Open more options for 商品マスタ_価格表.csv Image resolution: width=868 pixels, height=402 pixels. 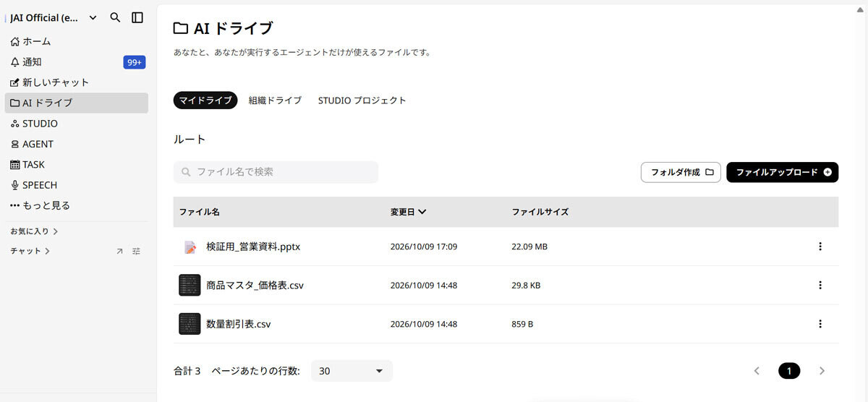pos(820,285)
